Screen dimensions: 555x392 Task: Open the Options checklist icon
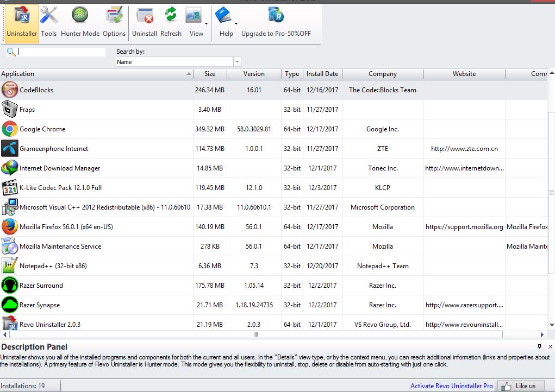[114, 15]
